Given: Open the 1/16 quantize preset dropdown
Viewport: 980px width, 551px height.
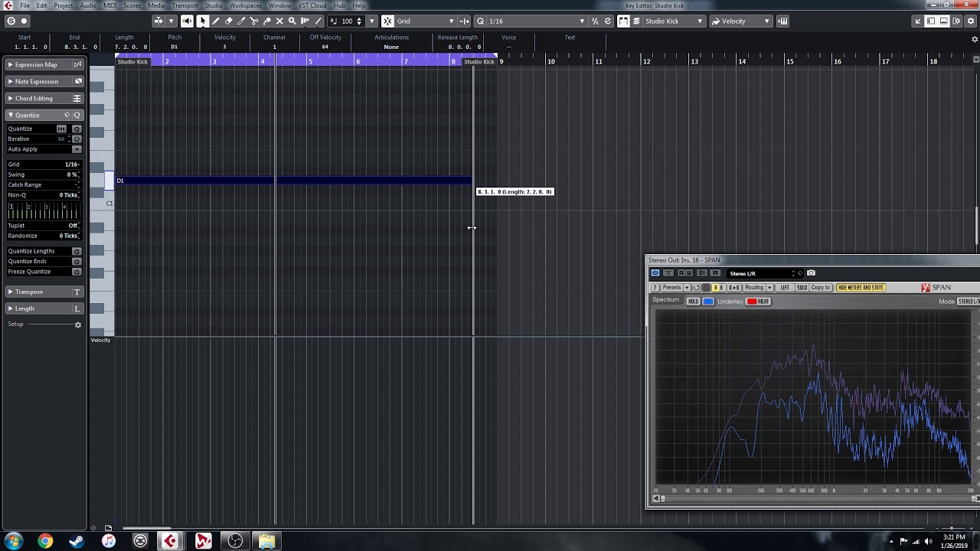Looking at the screenshot, I should tap(536, 21).
